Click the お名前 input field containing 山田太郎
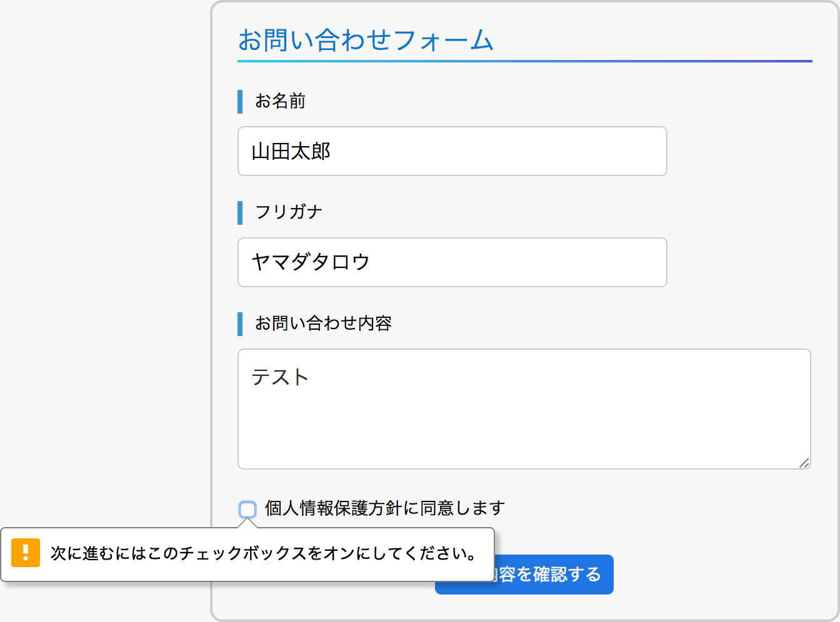Screen dimensions: 840x622 pyautogui.click(x=452, y=151)
